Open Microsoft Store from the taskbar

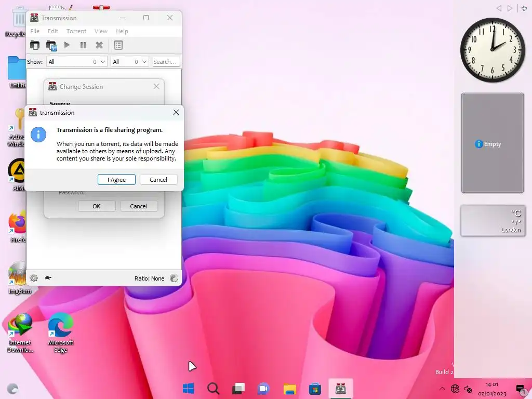[315, 389]
